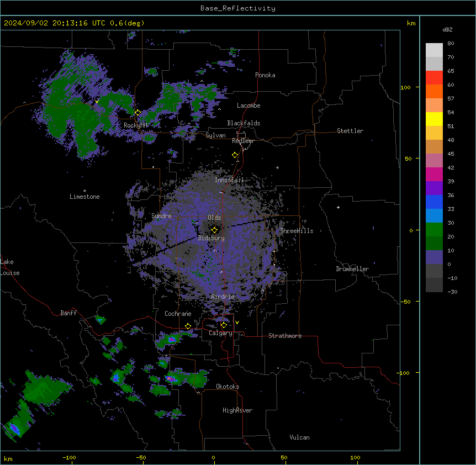Click the 50 tick label on the vertical axis
The width and height of the screenshot is (476, 465).
[408, 158]
